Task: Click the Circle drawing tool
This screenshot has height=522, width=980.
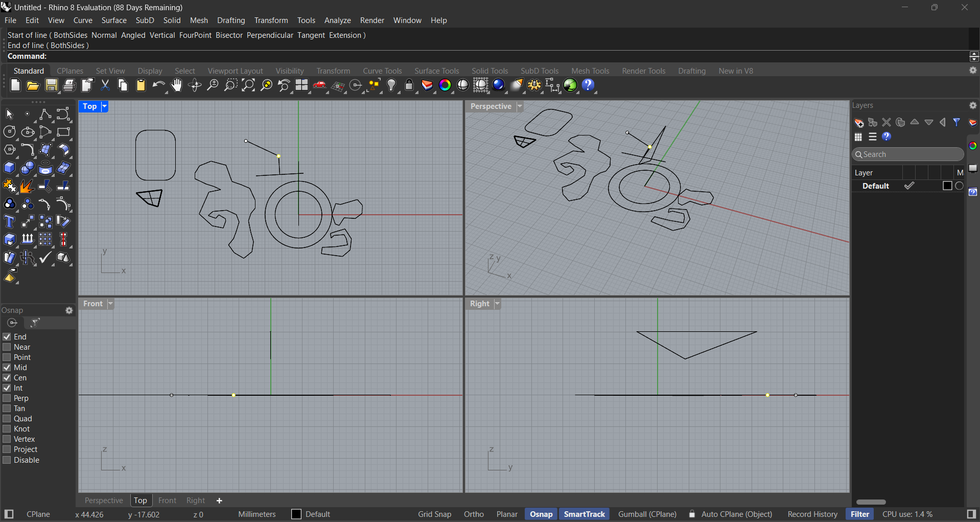Action: 9,132
